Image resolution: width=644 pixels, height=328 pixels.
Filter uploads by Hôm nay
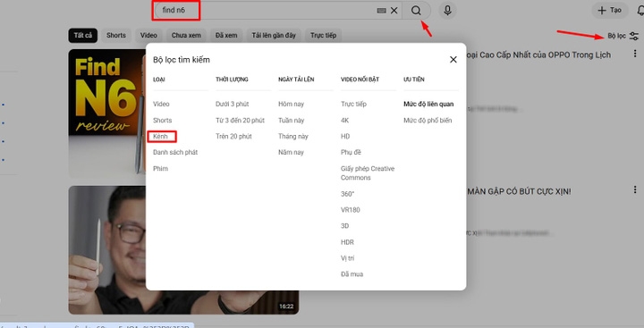pyautogui.click(x=291, y=105)
